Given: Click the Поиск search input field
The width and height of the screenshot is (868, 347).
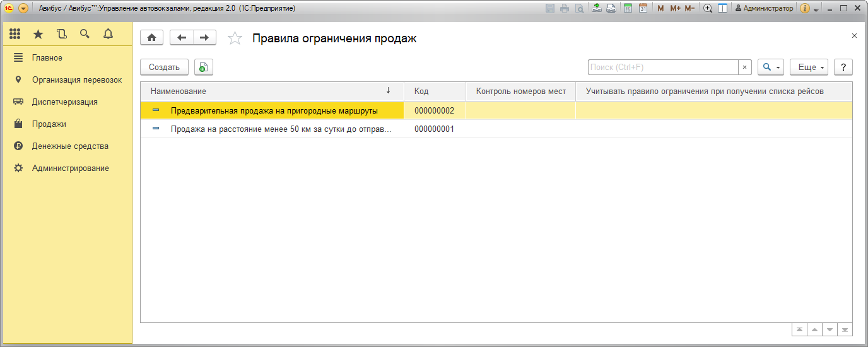Looking at the screenshot, I should coord(662,68).
